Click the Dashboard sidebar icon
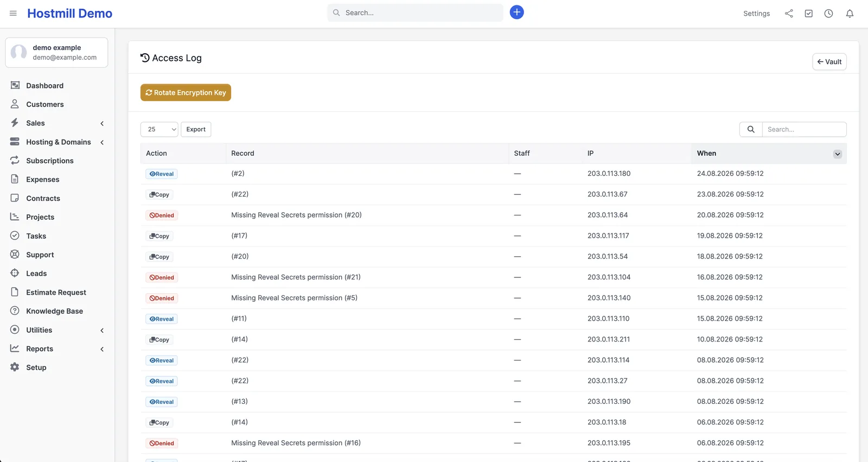This screenshot has height=462, width=868. pyautogui.click(x=15, y=85)
